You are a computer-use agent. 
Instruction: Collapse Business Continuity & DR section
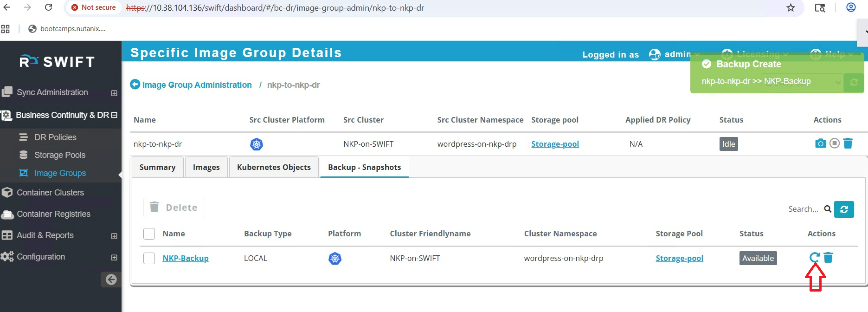(114, 115)
